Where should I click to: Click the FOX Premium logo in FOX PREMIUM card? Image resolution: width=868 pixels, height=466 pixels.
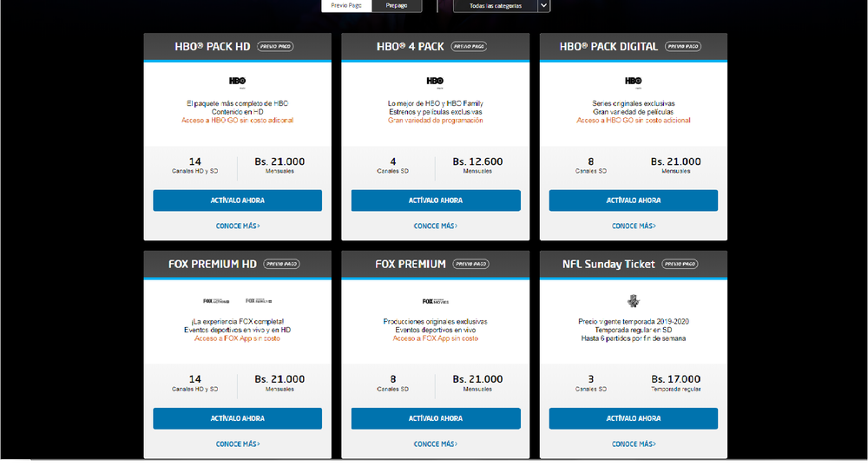pos(435,301)
